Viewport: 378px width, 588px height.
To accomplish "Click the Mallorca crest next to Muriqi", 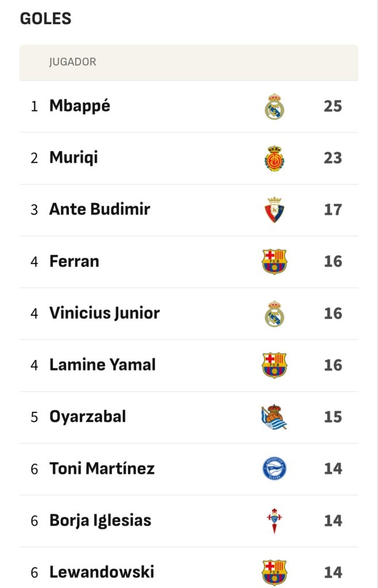I will [275, 158].
